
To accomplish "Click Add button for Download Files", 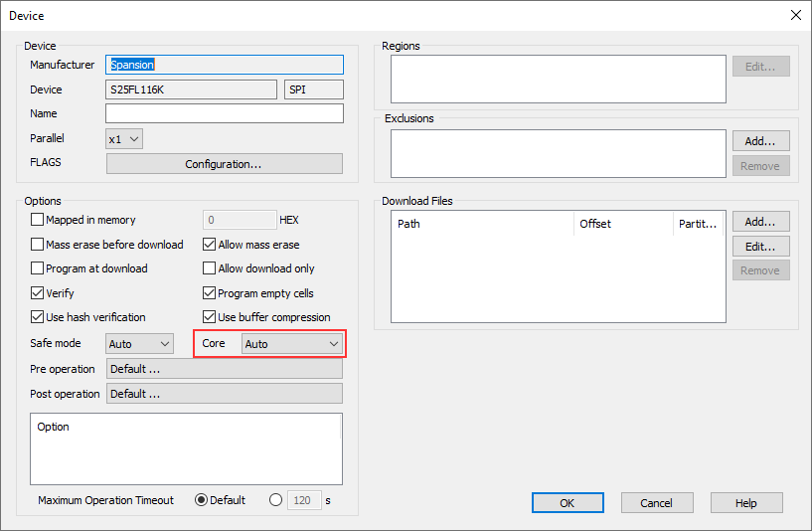I will click(760, 222).
